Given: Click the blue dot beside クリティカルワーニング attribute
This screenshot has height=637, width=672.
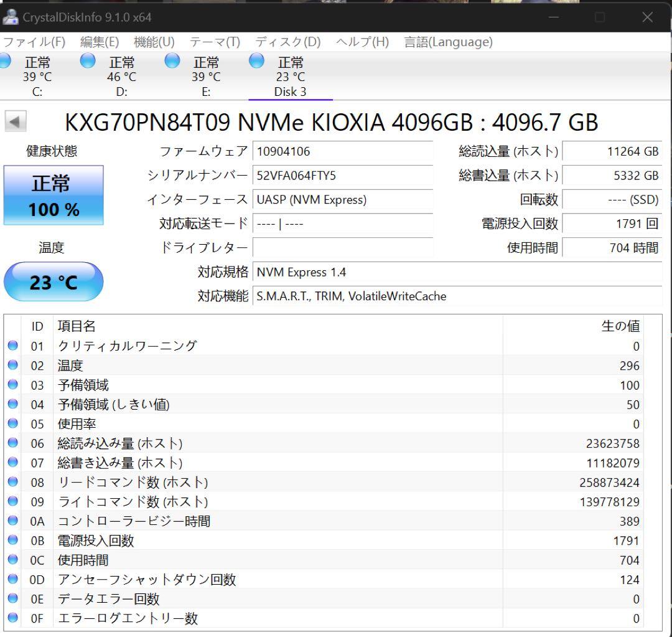Looking at the screenshot, I should tap(13, 346).
